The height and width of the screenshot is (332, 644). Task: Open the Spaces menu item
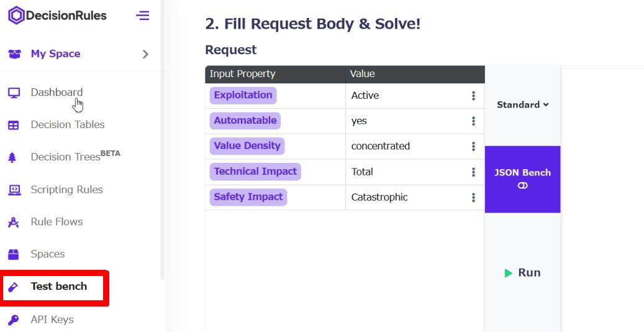[x=48, y=254]
